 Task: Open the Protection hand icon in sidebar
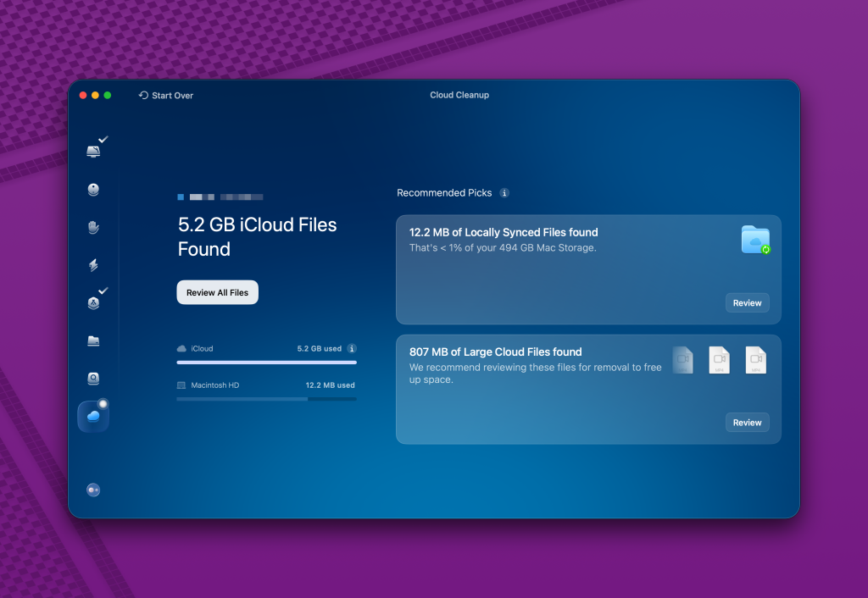click(93, 227)
